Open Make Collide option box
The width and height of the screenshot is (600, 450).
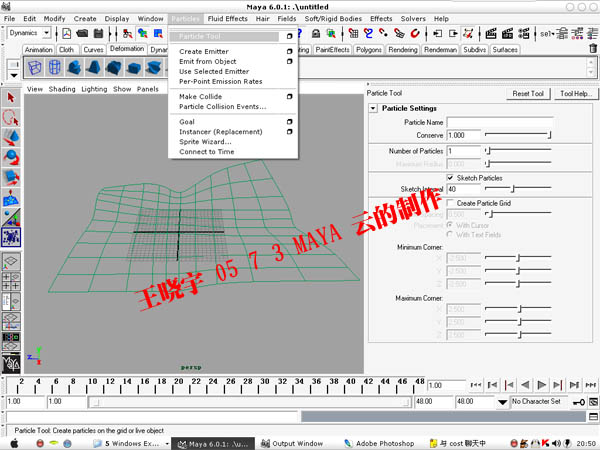289,96
